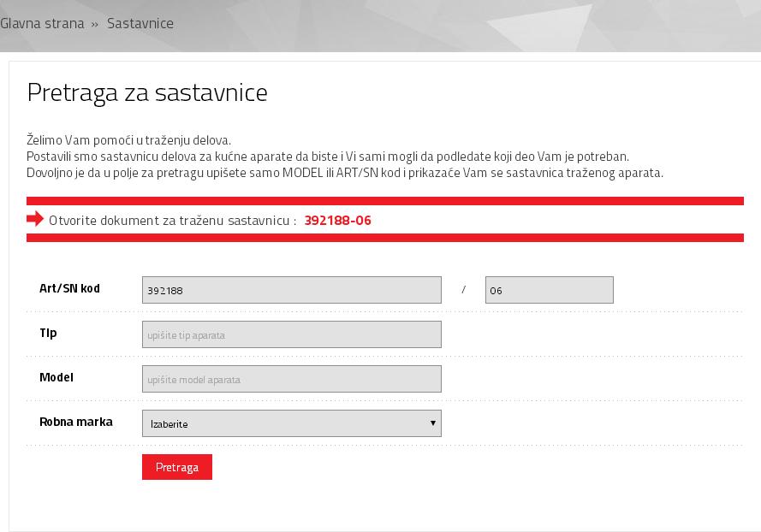Image resolution: width=761 pixels, height=532 pixels.
Task: Click the Želimo Vam pomoći intro paragraph
Action: point(128,139)
